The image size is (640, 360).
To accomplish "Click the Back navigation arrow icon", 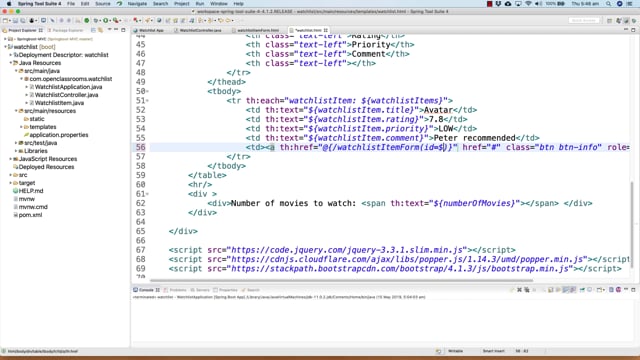I will (x=221, y=20).
